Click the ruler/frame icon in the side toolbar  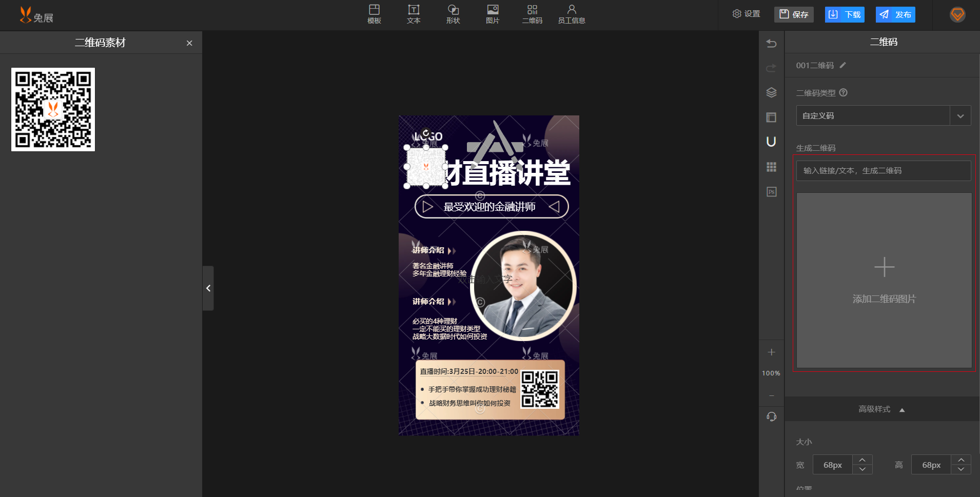click(x=771, y=117)
